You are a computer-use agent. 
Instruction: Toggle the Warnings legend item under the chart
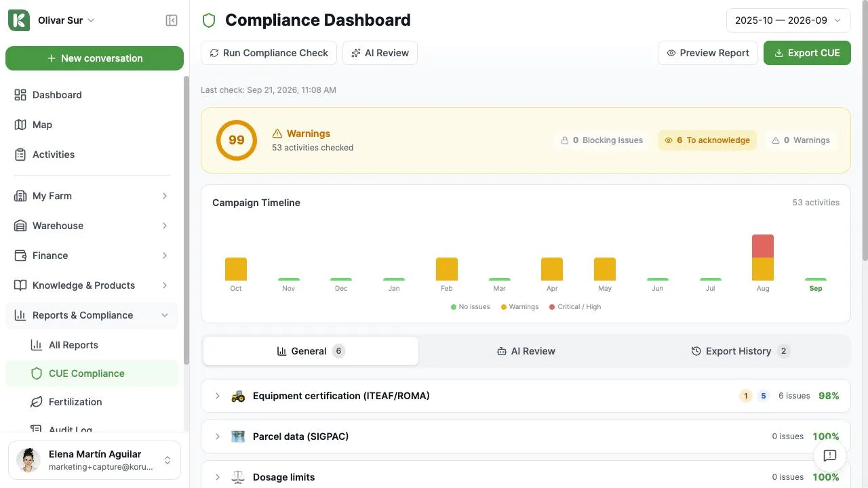[519, 307]
